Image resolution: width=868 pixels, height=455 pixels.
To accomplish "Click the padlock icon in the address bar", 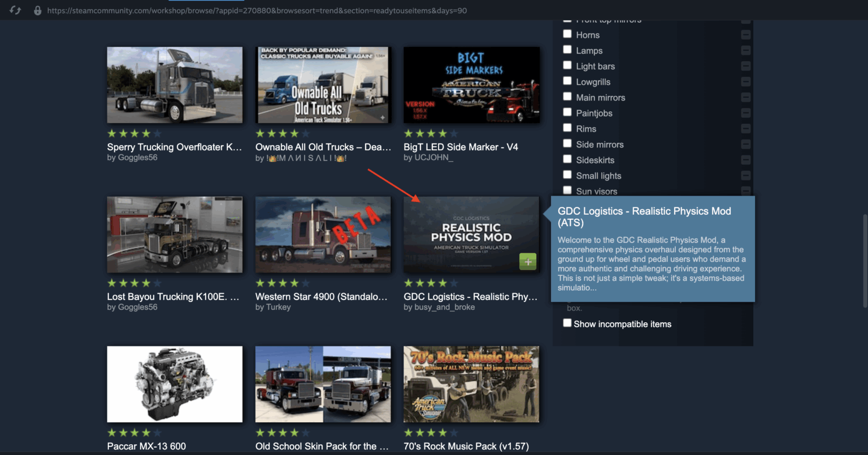I will click(37, 10).
